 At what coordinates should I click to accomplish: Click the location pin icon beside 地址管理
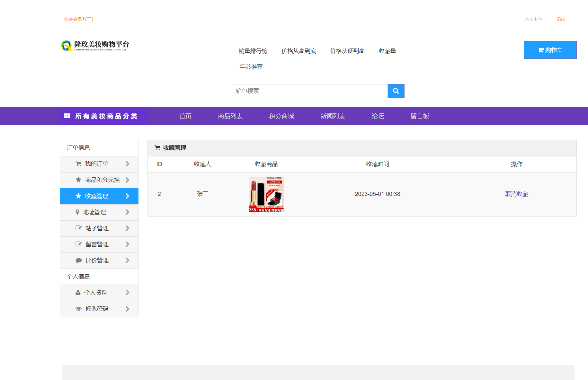tap(78, 212)
